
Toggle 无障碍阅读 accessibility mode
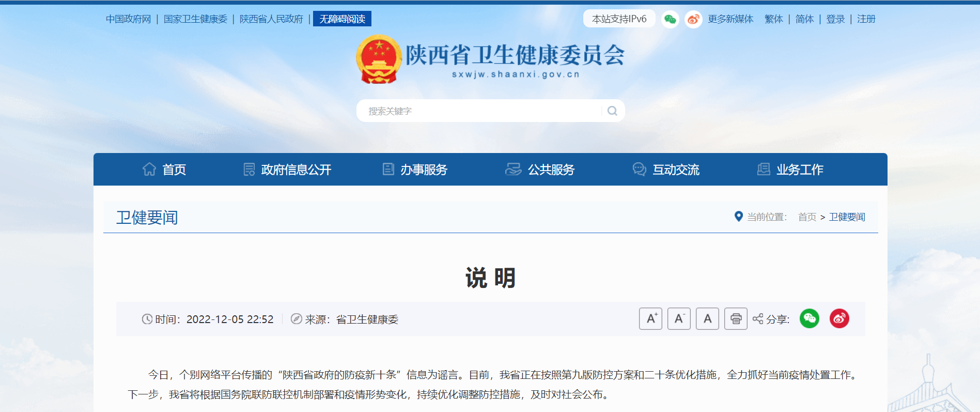click(x=342, y=19)
